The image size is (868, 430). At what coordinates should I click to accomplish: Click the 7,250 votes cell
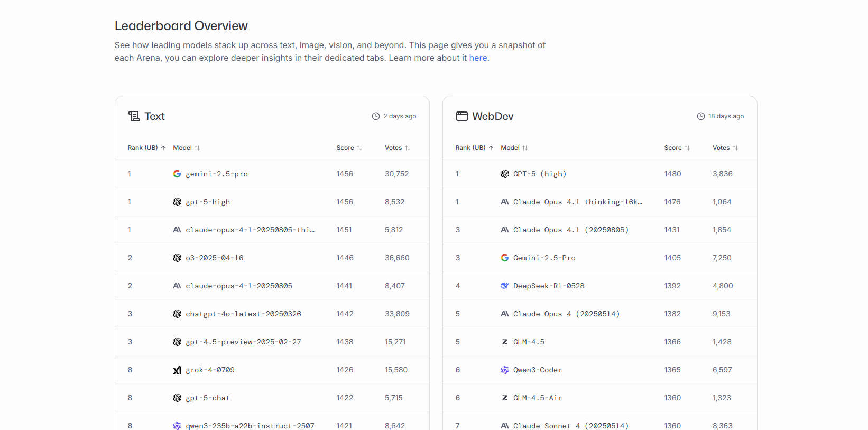pyautogui.click(x=722, y=258)
